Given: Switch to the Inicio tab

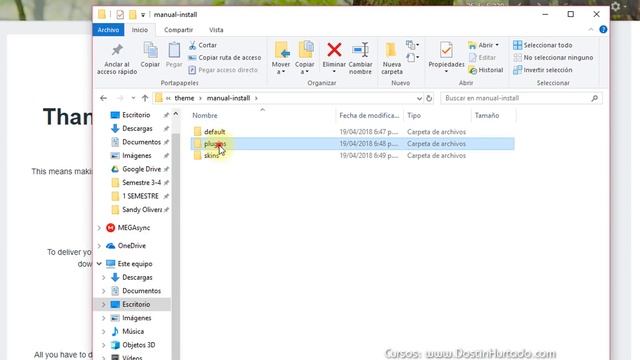Looking at the screenshot, I should [140, 30].
